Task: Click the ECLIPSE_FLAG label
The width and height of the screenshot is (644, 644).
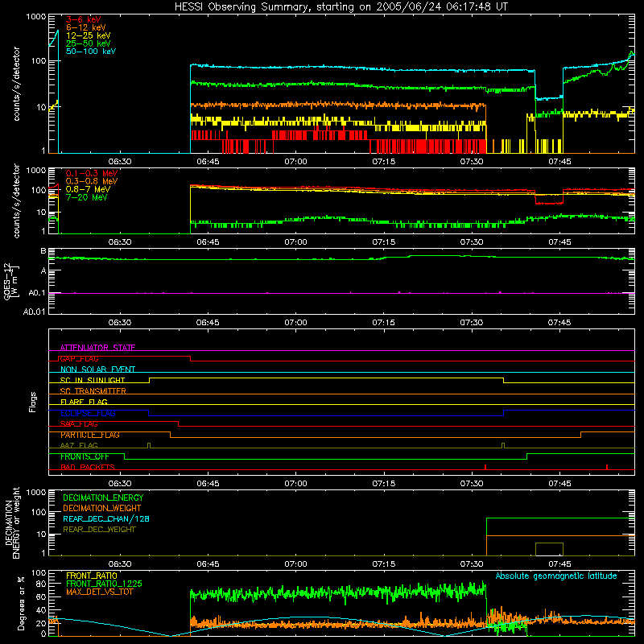Action: click(x=88, y=413)
